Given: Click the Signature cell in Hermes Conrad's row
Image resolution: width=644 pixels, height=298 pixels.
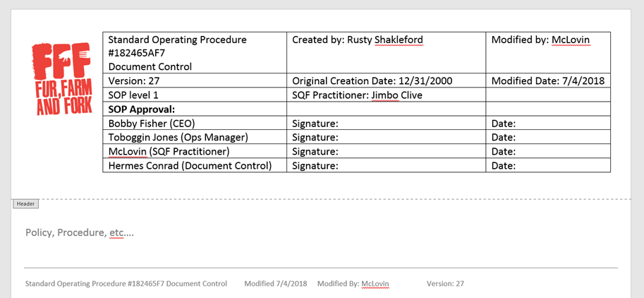Looking at the screenshot, I should click(x=386, y=166).
